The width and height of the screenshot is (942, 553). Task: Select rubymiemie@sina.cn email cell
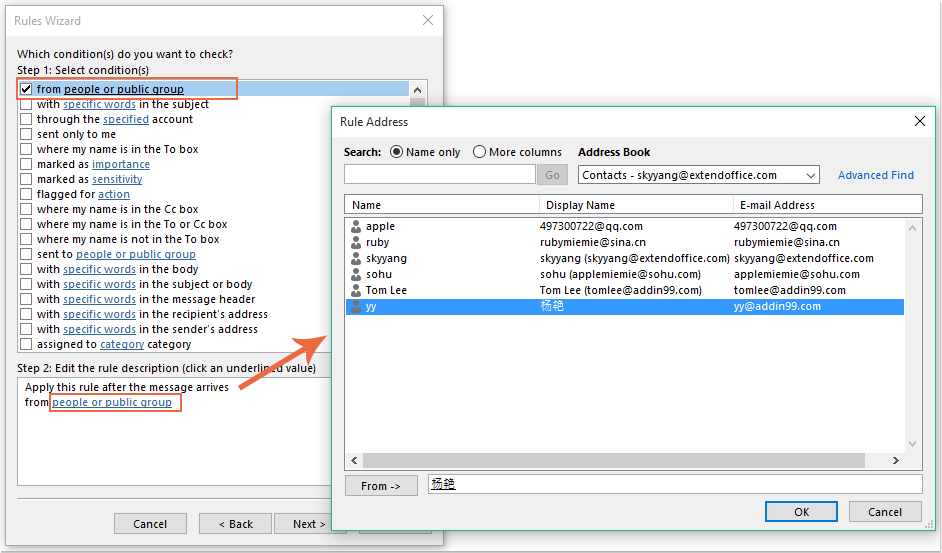(x=786, y=242)
